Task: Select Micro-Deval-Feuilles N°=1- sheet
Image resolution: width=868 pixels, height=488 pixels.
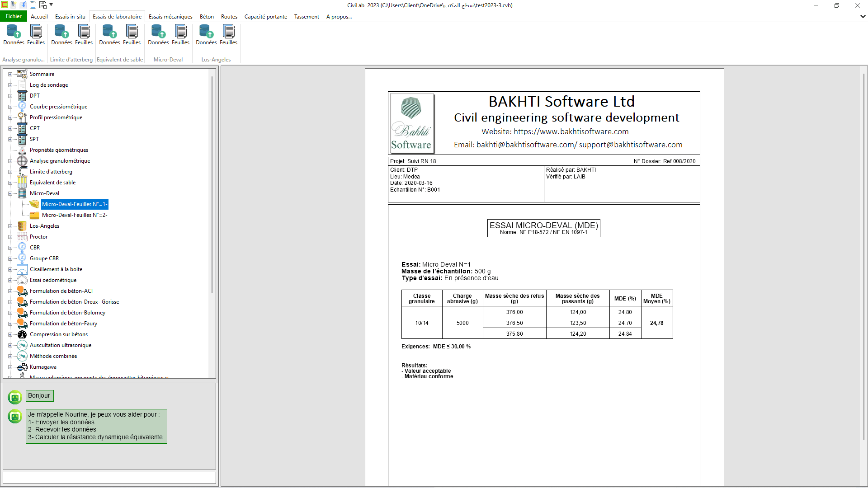Action: 75,204
